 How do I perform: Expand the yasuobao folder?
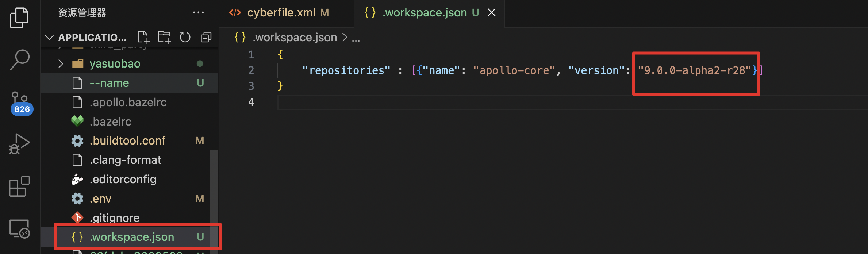point(61,64)
